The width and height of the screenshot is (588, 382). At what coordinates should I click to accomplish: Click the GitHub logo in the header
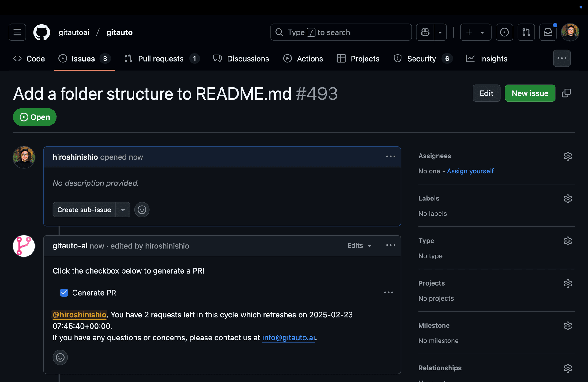click(x=41, y=32)
